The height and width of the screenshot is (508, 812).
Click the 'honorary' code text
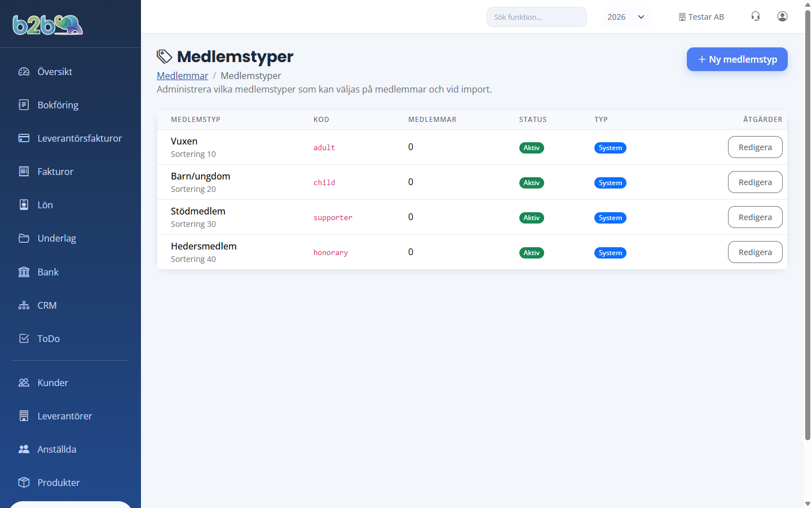(330, 253)
